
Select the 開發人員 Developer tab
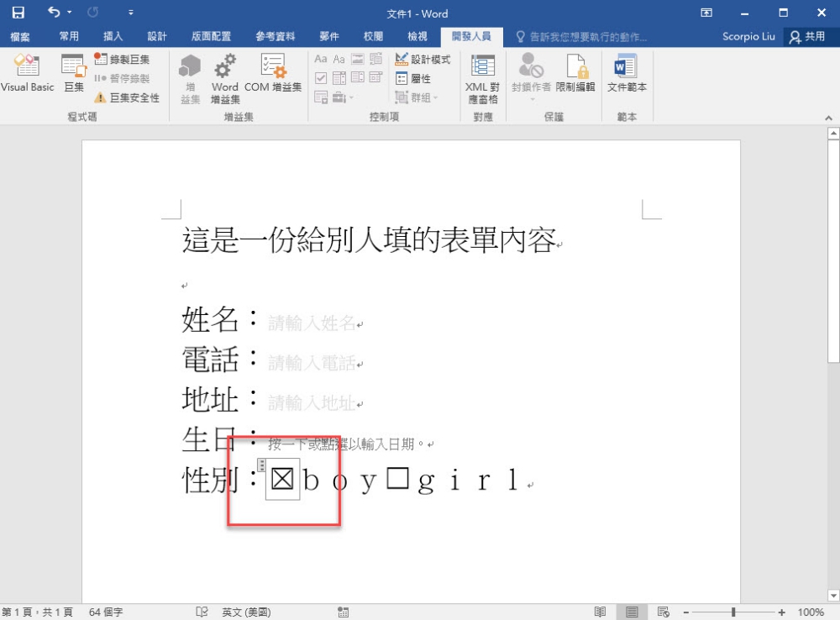coord(471,36)
